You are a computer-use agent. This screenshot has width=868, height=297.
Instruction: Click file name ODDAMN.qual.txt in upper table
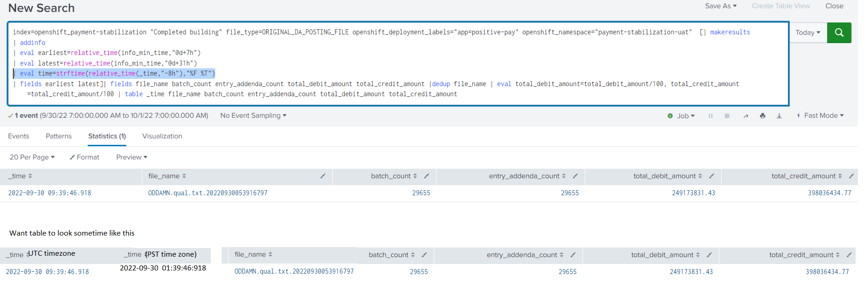point(207,193)
